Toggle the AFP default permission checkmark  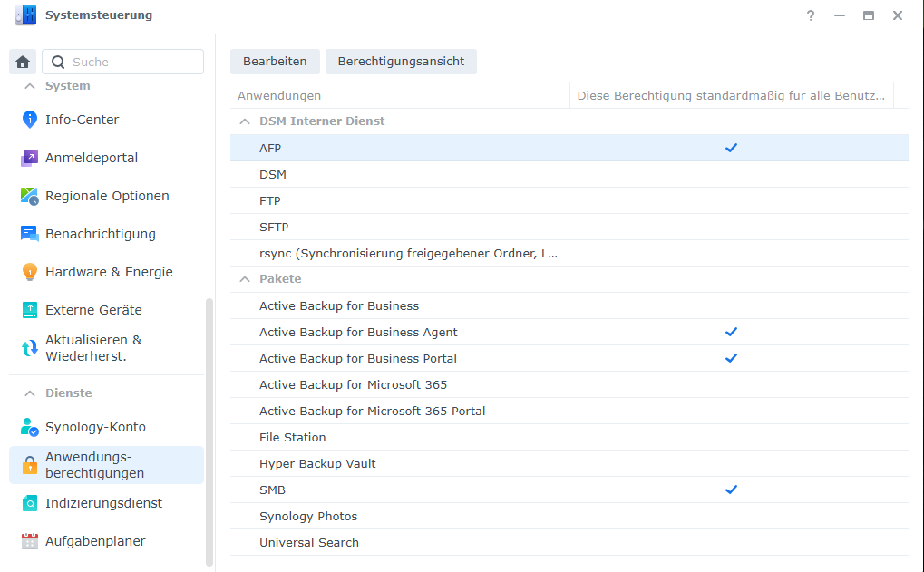pyautogui.click(x=731, y=148)
